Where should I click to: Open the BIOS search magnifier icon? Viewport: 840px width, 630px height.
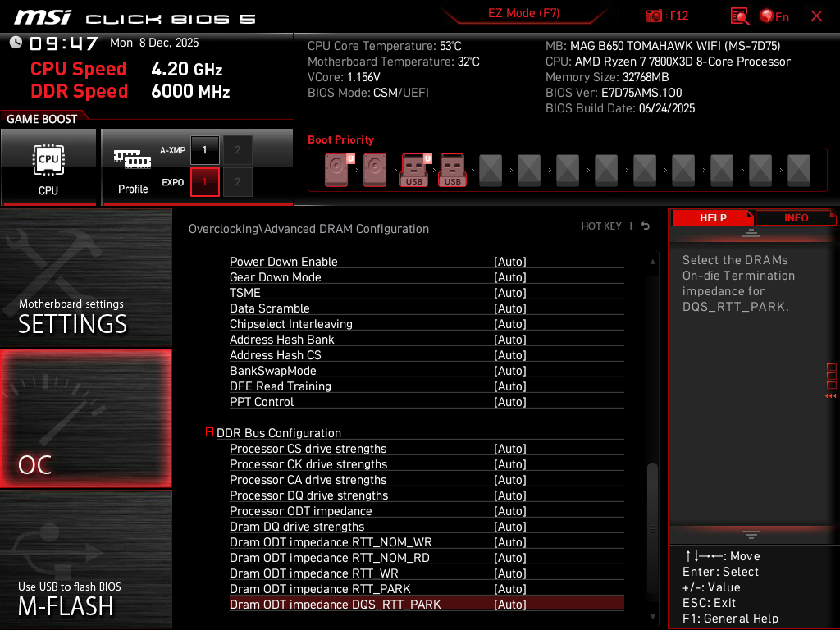[x=739, y=16]
